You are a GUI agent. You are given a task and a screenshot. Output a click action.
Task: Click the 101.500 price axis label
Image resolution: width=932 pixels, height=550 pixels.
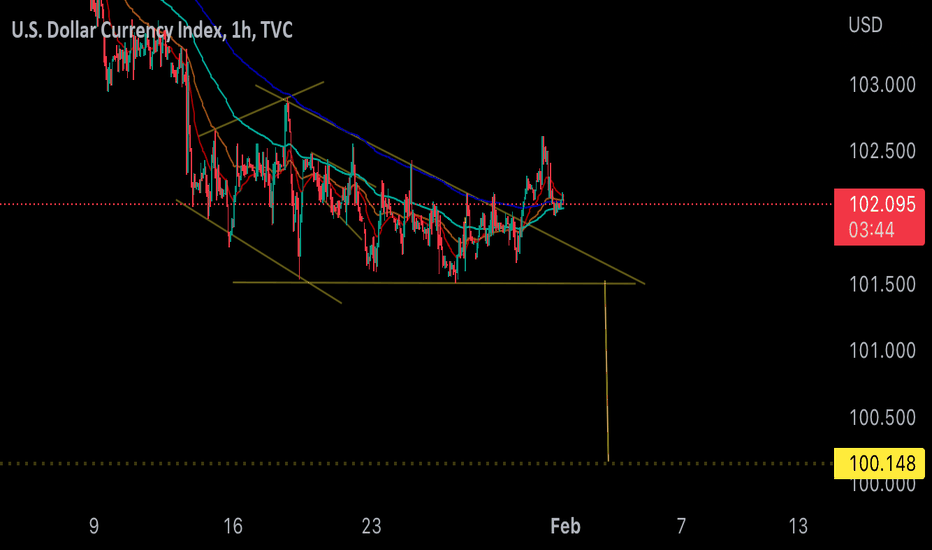coord(882,284)
